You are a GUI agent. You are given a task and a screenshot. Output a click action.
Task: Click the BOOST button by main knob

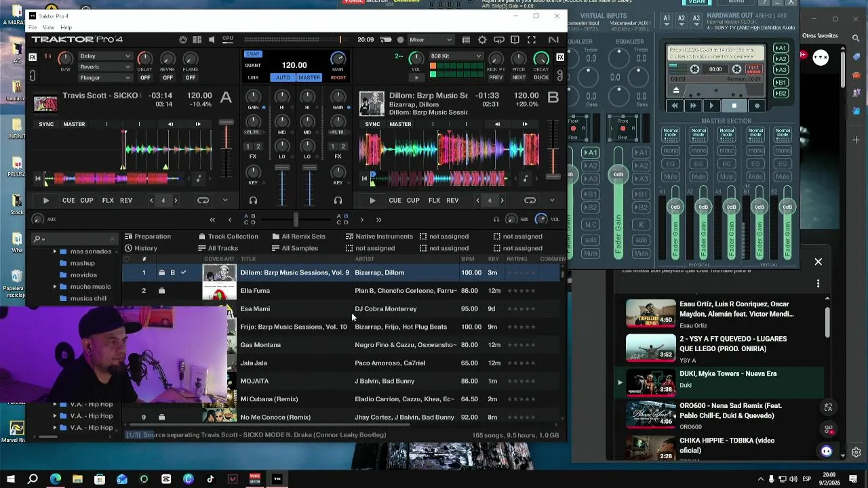pyautogui.click(x=338, y=77)
